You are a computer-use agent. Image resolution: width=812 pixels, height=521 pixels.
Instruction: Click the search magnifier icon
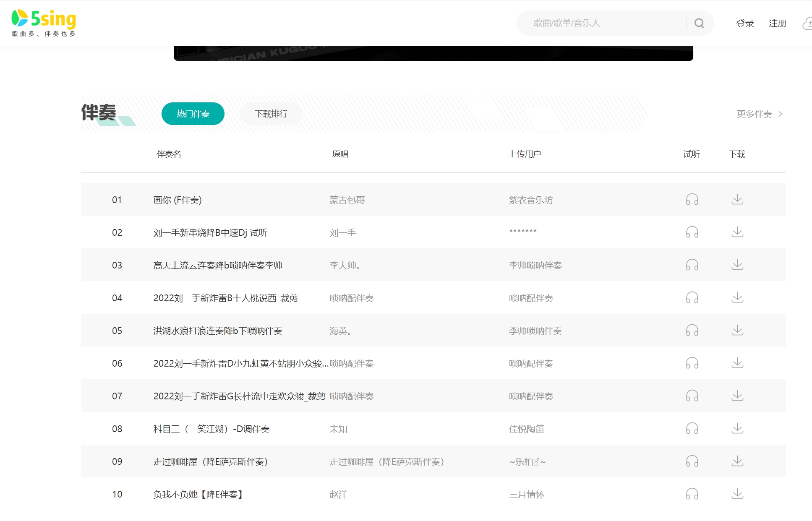coord(699,23)
